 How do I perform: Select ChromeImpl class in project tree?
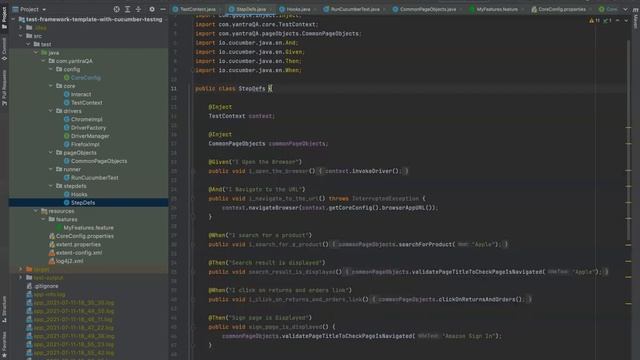[87, 119]
